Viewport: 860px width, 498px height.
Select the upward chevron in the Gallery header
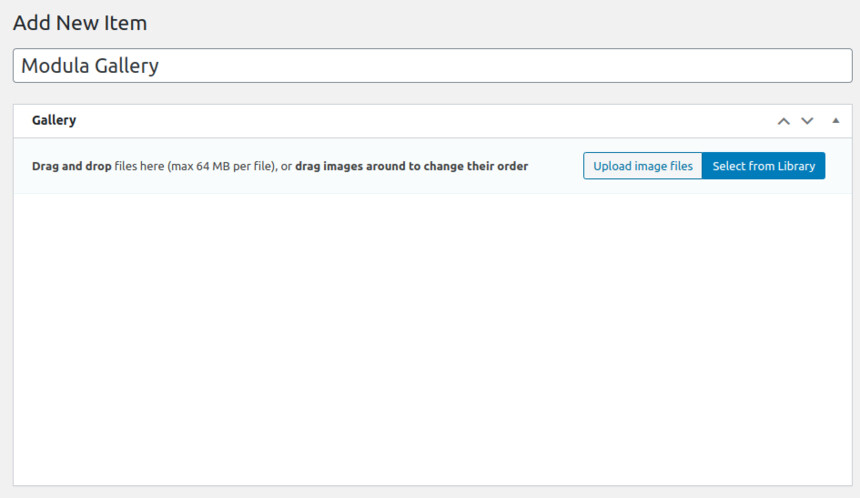click(783, 121)
